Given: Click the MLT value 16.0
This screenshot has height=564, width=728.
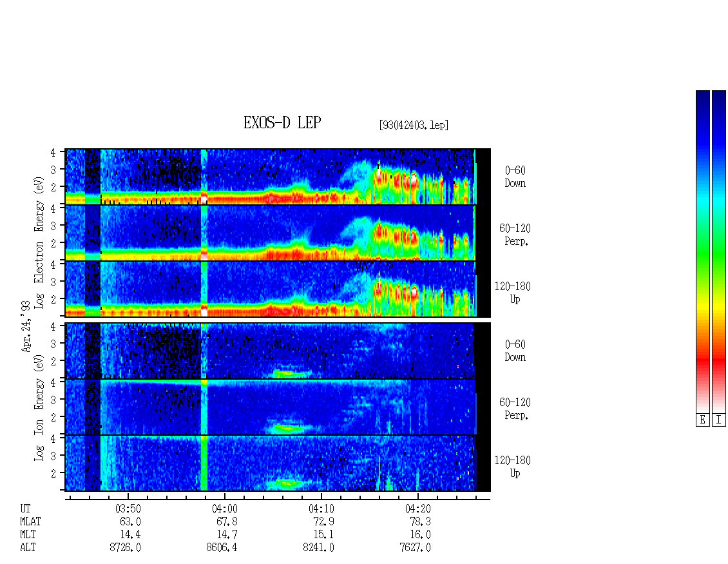Looking at the screenshot, I should 420,535.
